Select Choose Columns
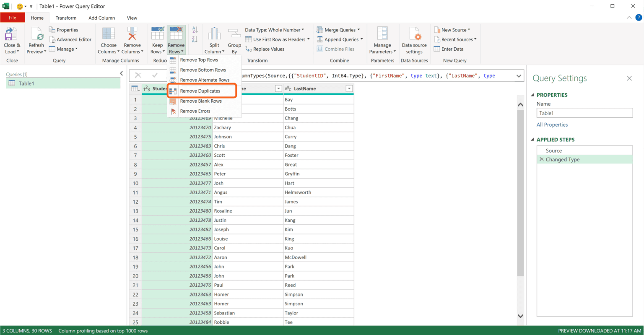The image size is (644, 335). click(x=108, y=39)
